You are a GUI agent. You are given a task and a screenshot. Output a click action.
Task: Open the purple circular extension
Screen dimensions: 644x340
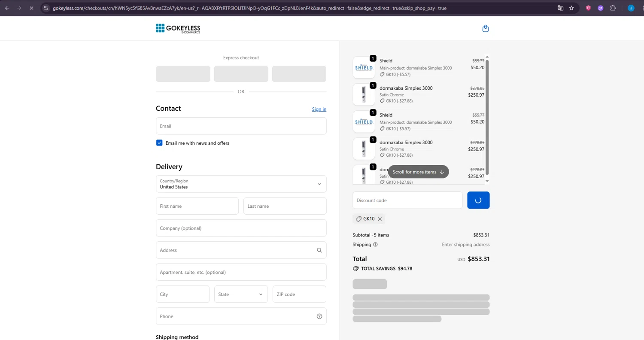(601, 8)
